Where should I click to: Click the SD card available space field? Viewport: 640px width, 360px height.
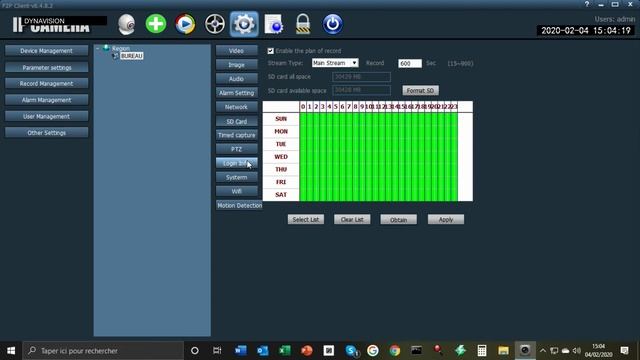(x=361, y=90)
